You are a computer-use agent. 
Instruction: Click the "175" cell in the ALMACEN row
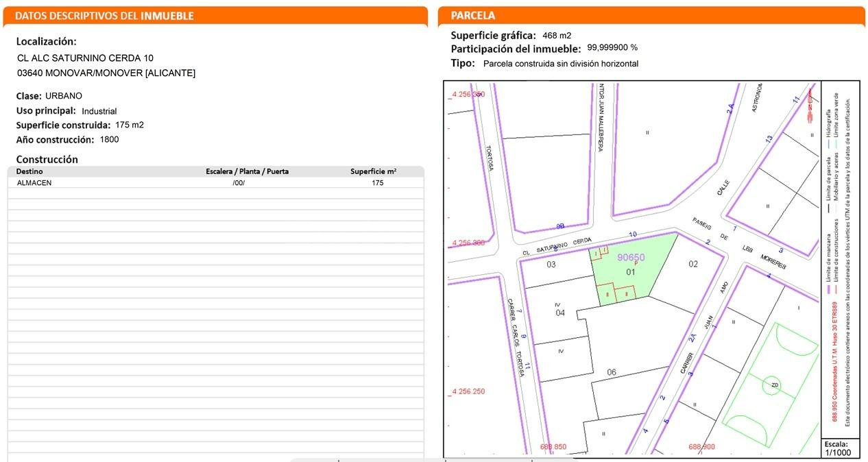click(x=378, y=183)
